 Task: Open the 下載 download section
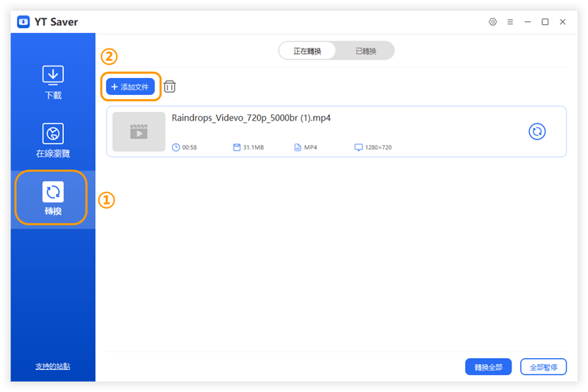(x=53, y=82)
